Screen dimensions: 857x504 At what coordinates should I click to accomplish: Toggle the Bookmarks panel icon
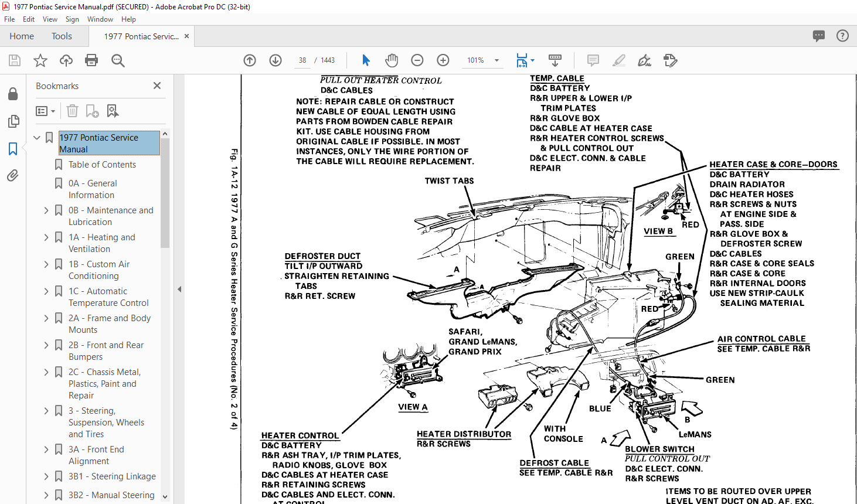13,149
